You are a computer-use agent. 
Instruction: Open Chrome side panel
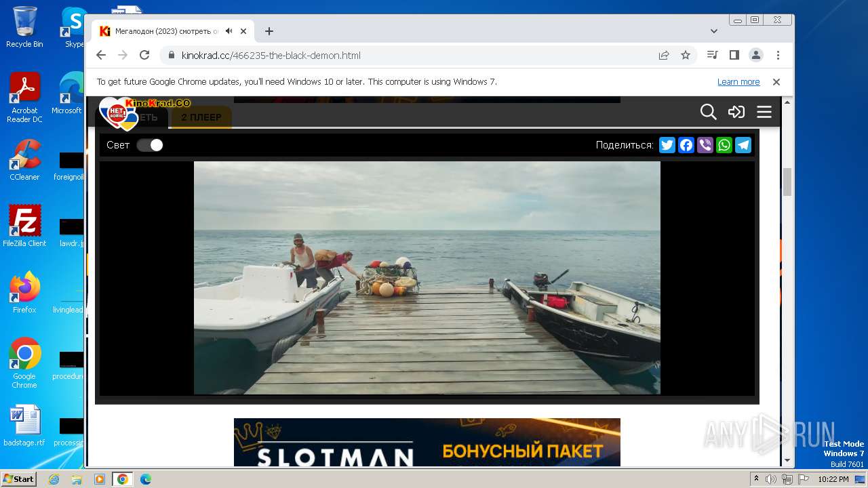pos(734,55)
